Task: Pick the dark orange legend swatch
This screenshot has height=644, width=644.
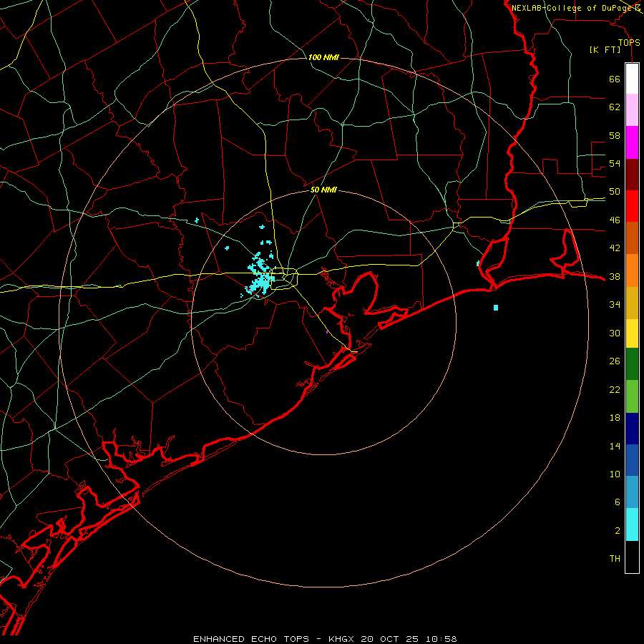Action: point(632,238)
